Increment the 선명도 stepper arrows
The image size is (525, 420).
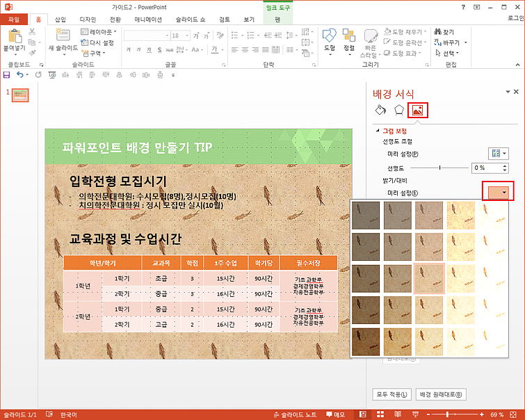(x=505, y=165)
